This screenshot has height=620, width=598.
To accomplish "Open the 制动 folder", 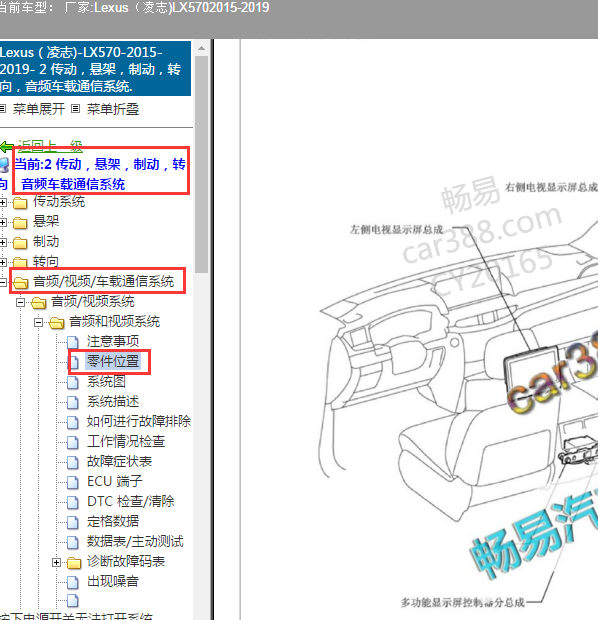I will (x=46, y=241).
